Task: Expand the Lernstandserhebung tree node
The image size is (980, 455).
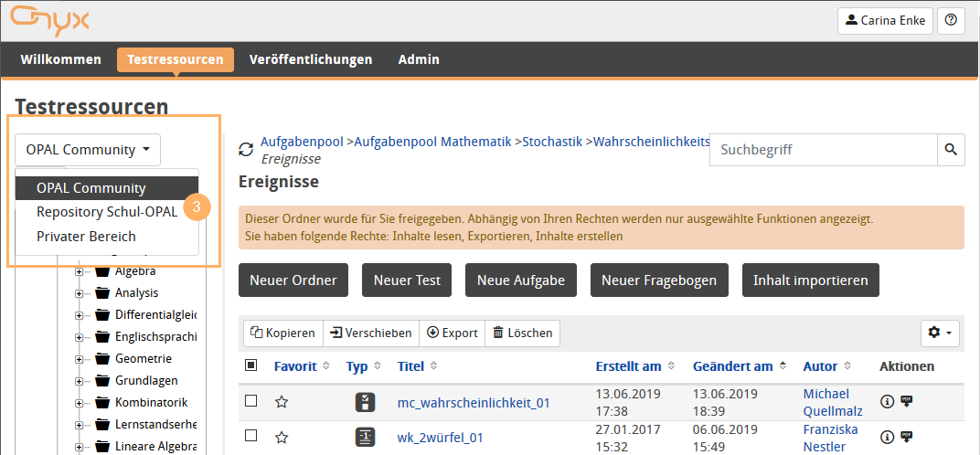Action: [79, 425]
